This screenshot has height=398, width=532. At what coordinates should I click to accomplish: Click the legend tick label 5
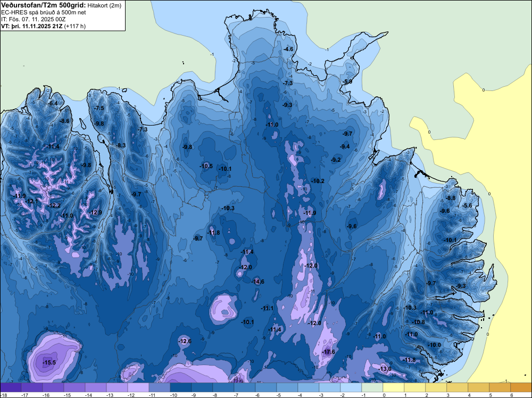(x=490, y=395)
